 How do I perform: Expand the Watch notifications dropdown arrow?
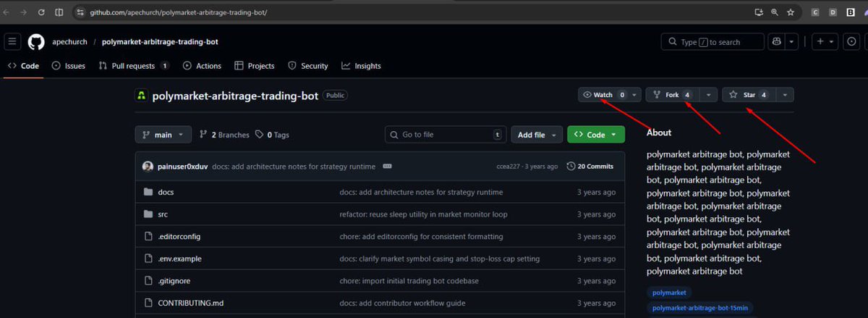coord(634,95)
